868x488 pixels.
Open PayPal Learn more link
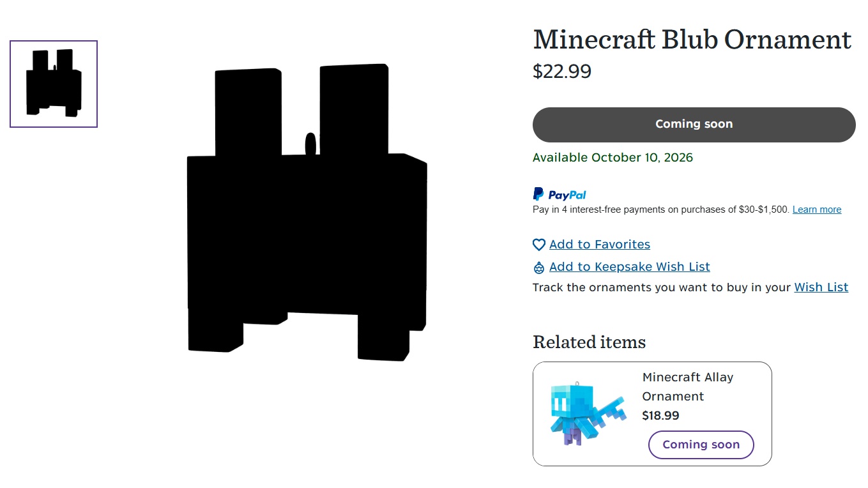pos(816,210)
